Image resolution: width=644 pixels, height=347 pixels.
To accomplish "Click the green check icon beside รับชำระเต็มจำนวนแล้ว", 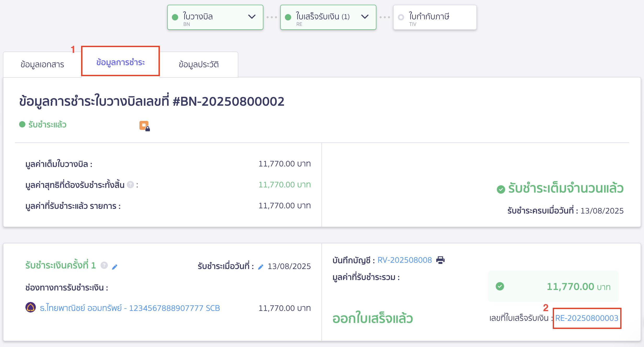I will click(x=501, y=189).
